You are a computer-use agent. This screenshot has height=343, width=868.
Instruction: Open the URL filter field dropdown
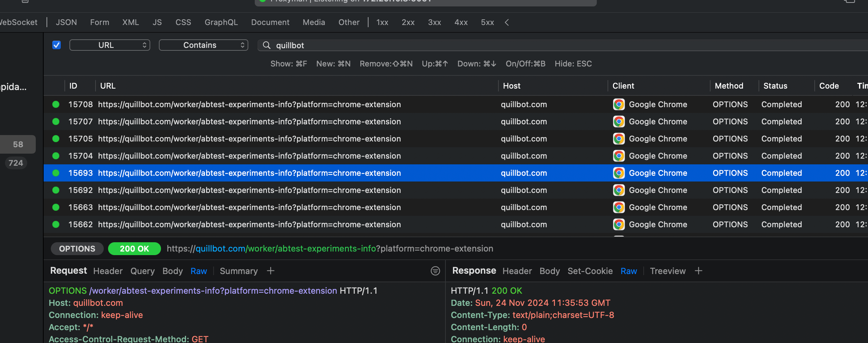(x=109, y=45)
